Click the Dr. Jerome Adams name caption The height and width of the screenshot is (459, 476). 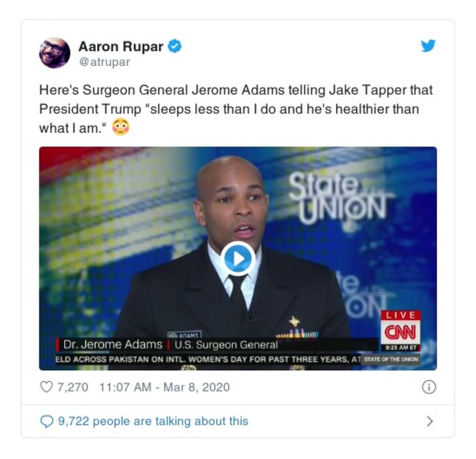(113, 345)
